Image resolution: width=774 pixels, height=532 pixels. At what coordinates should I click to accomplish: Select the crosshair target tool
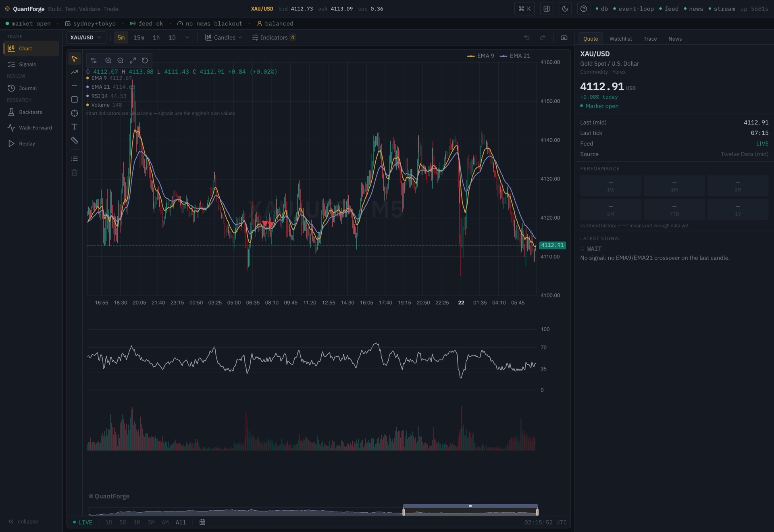click(x=75, y=113)
